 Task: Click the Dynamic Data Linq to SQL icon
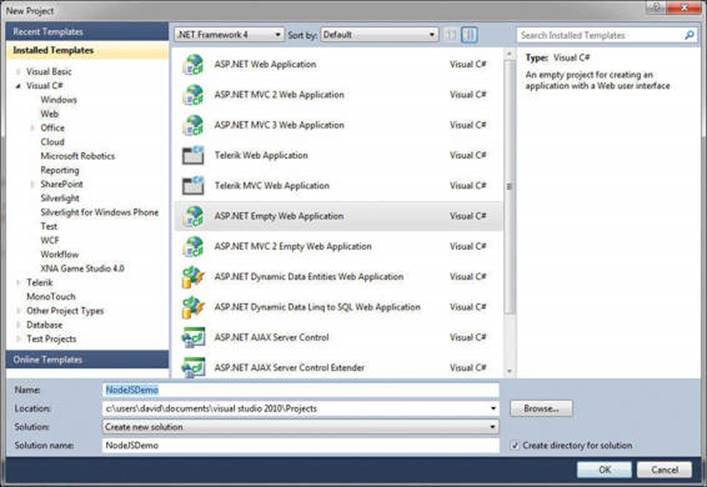tap(193, 307)
